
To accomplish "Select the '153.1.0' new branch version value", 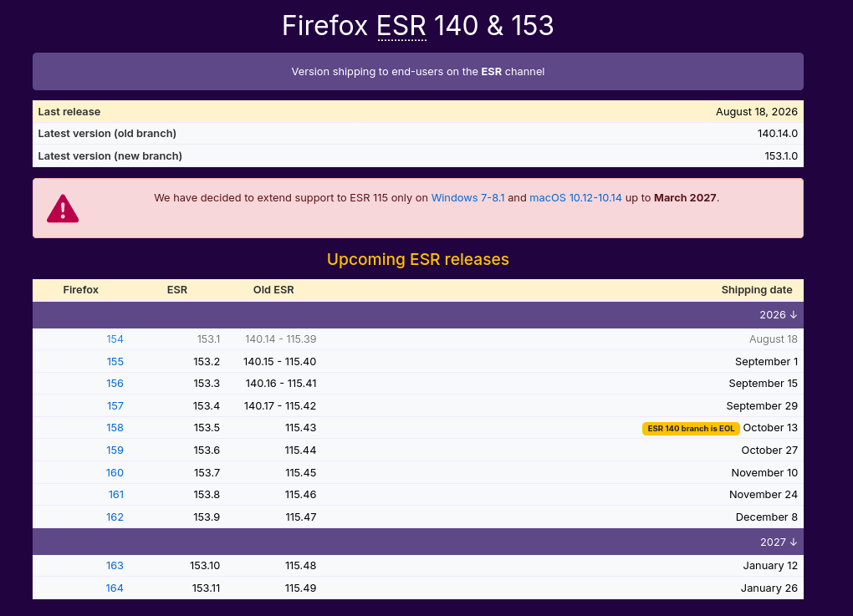I will pos(781,156).
